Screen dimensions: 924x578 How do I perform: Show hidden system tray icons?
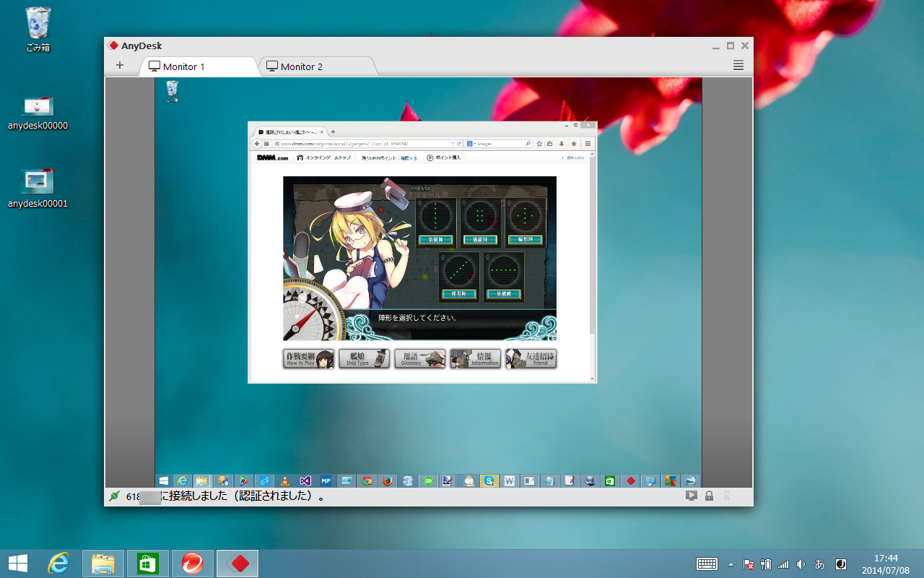(x=731, y=564)
